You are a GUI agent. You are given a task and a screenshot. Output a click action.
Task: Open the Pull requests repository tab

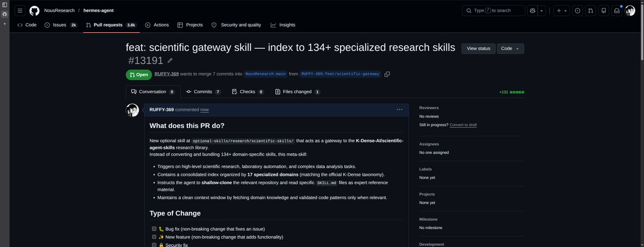111,25
